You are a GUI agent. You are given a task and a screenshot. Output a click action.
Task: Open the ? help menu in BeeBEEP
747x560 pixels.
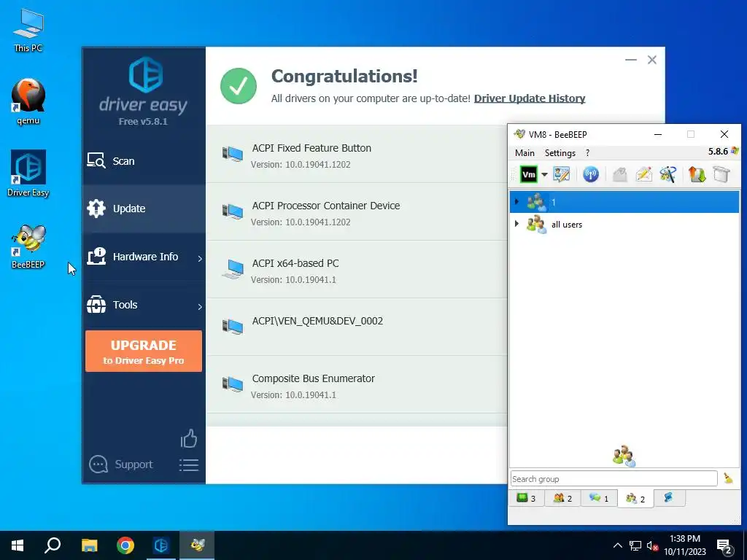pyautogui.click(x=587, y=153)
